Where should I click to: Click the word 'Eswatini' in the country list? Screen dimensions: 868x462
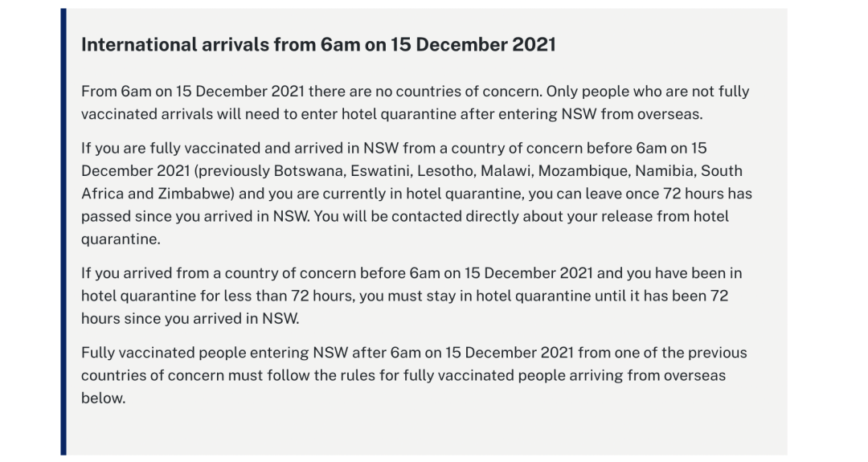382,170
